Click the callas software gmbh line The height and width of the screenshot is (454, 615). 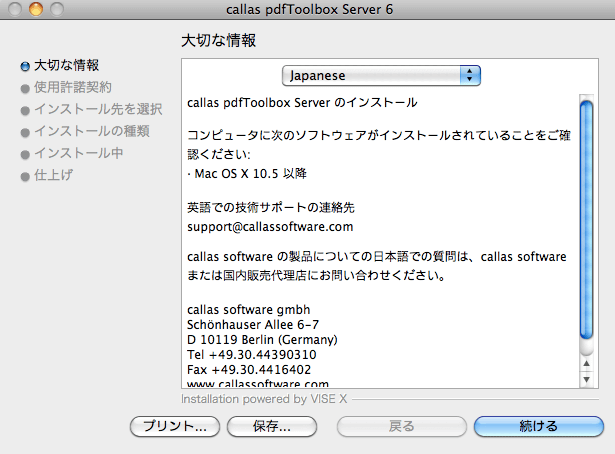(248, 310)
